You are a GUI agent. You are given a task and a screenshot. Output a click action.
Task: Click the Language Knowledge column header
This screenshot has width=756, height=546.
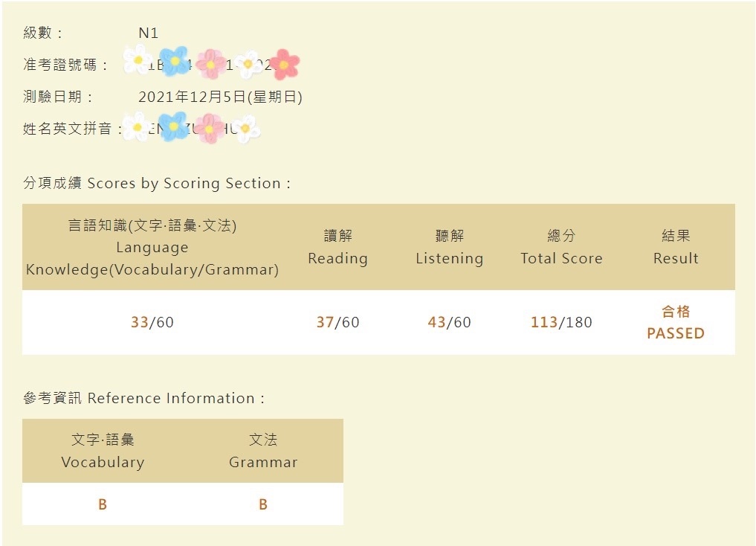[152, 247]
